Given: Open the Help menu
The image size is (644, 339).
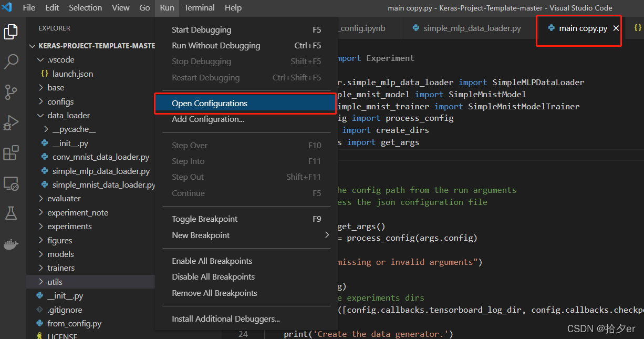Looking at the screenshot, I should click(x=233, y=7).
